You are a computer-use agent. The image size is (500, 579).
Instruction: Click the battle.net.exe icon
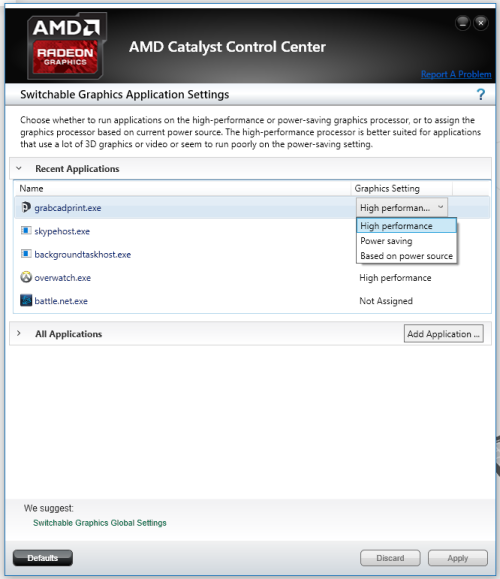tap(26, 300)
